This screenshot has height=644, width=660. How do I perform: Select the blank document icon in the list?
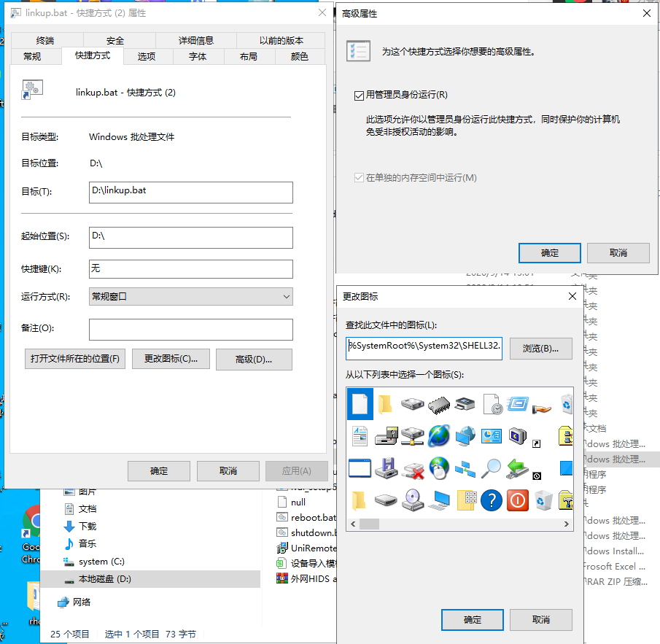[360, 405]
